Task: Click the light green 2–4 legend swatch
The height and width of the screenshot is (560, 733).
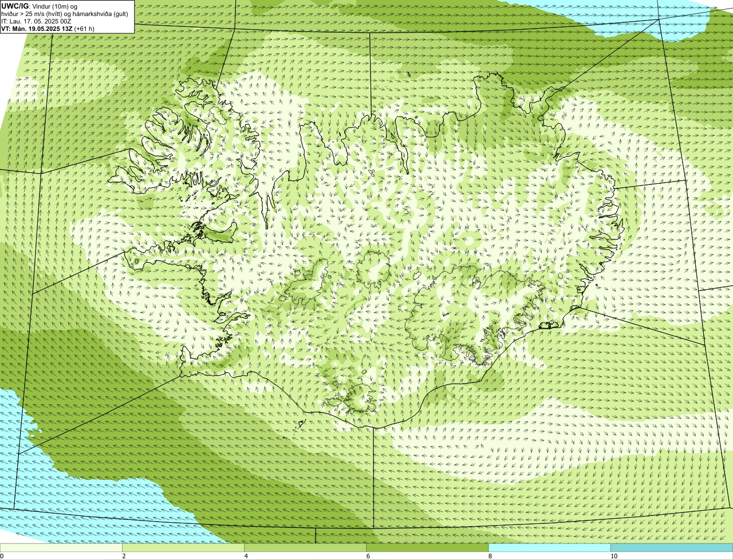Action: click(183, 548)
